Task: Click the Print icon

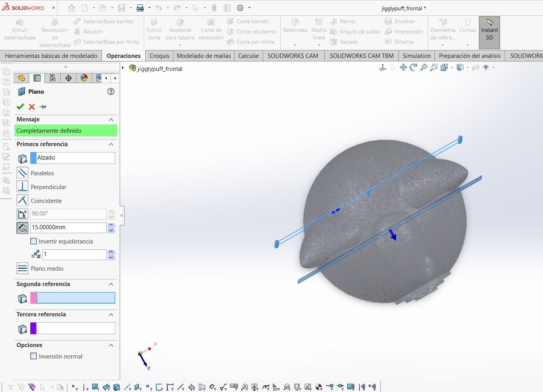Action: (140, 8)
